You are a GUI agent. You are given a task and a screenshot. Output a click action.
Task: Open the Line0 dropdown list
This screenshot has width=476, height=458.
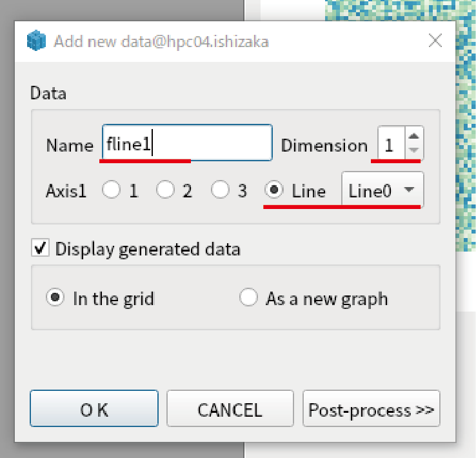[382, 190]
